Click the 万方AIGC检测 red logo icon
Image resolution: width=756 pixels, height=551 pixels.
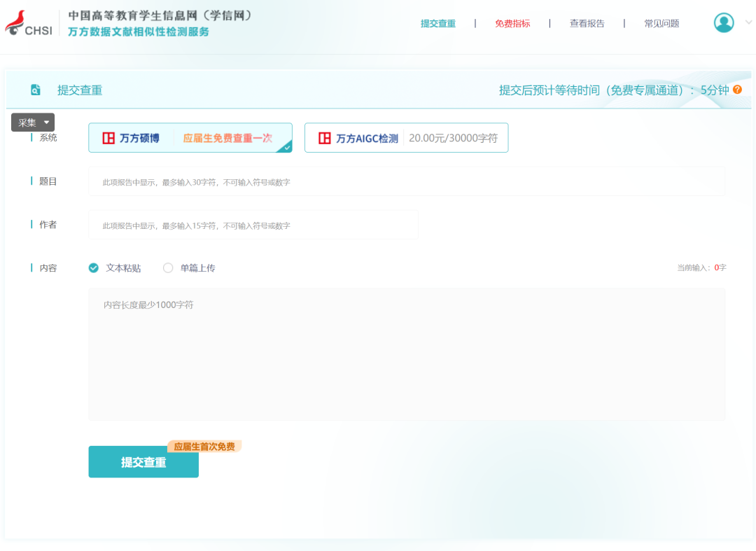(x=325, y=138)
